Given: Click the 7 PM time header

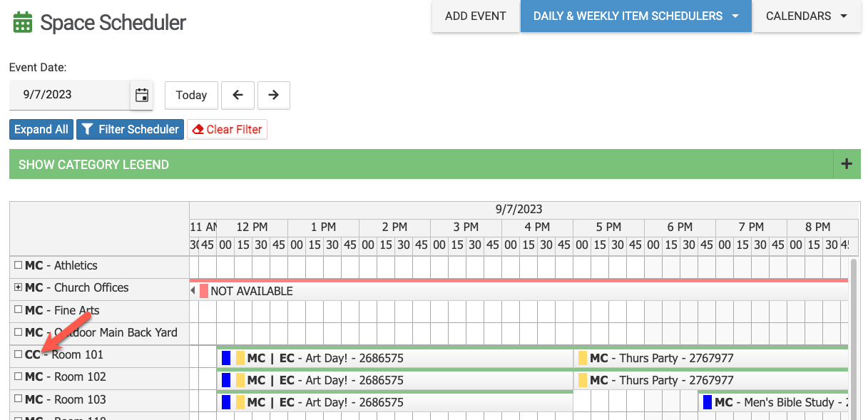Looking at the screenshot, I should (x=751, y=227).
